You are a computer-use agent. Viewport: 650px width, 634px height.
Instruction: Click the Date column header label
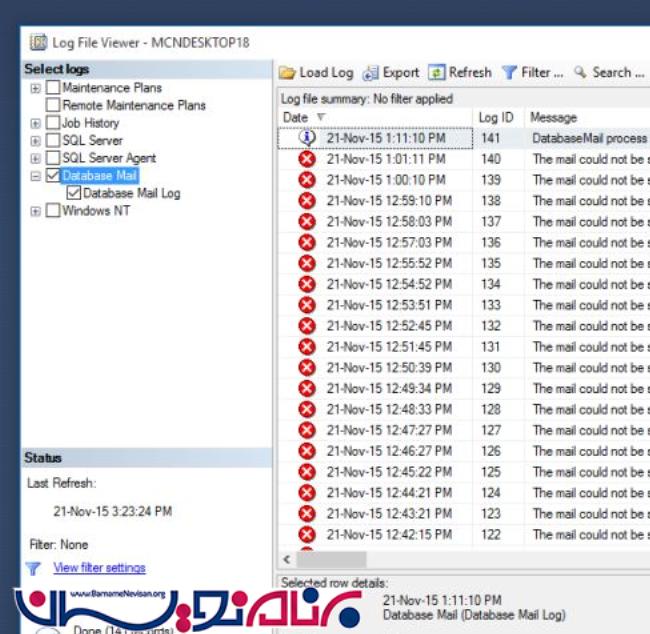coord(295,117)
